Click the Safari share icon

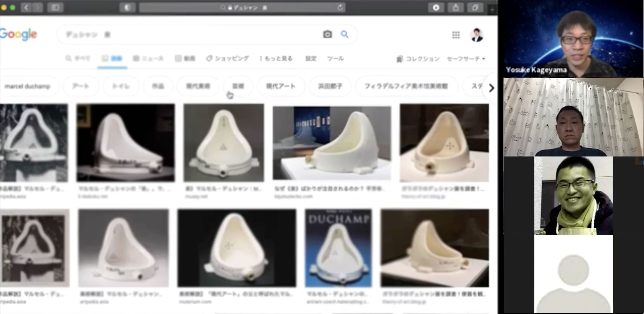tap(456, 8)
